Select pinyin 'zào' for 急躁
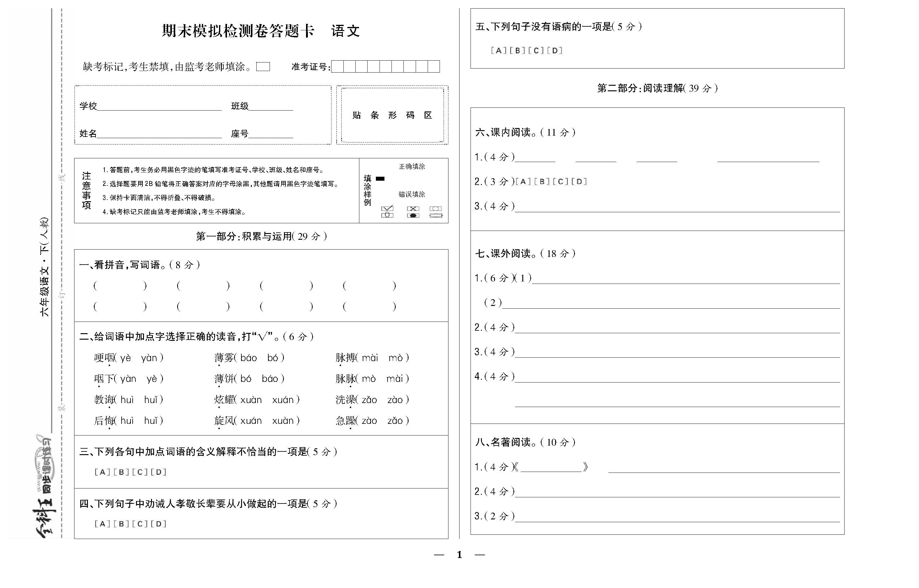The width and height of the screenshot is (919, 588). pyautogui.click(x=369, y=421)
